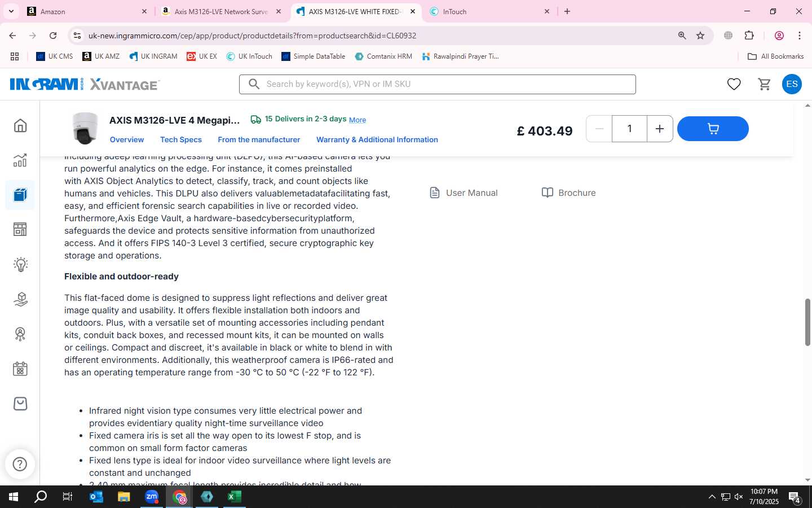Viewport: 812px width, 508px height.
Task: Bookmark this page with the star
Action: (x=700, y=36)
